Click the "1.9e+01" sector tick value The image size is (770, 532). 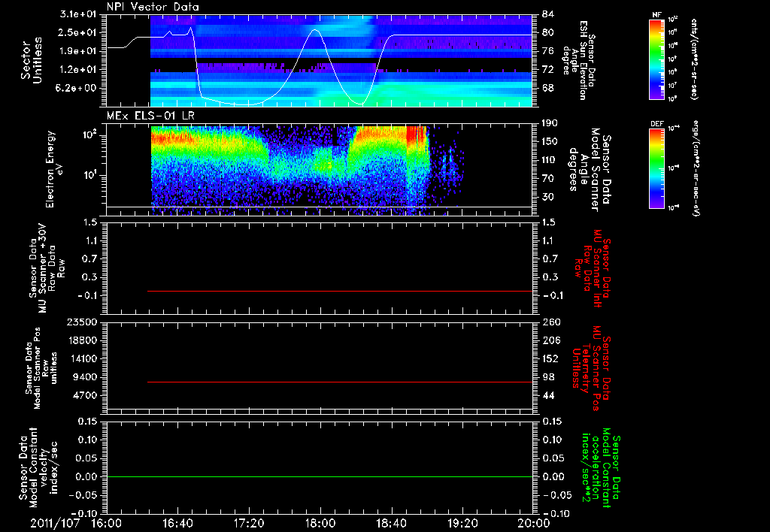click(78, 51)
